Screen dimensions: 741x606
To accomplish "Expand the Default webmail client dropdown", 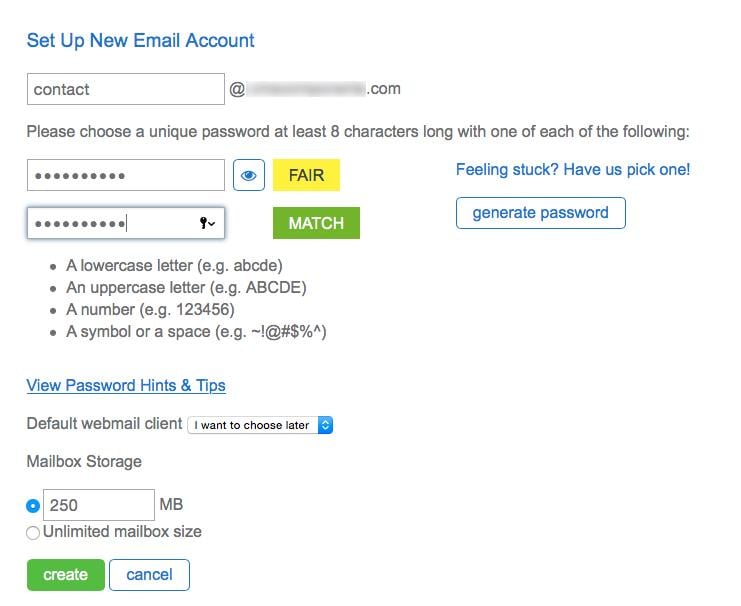I will 260,425.
